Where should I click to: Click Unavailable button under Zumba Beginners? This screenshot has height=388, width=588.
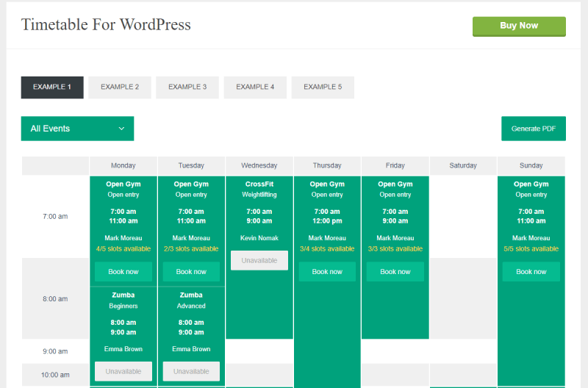pyautogui.click(x=123, y=372)
